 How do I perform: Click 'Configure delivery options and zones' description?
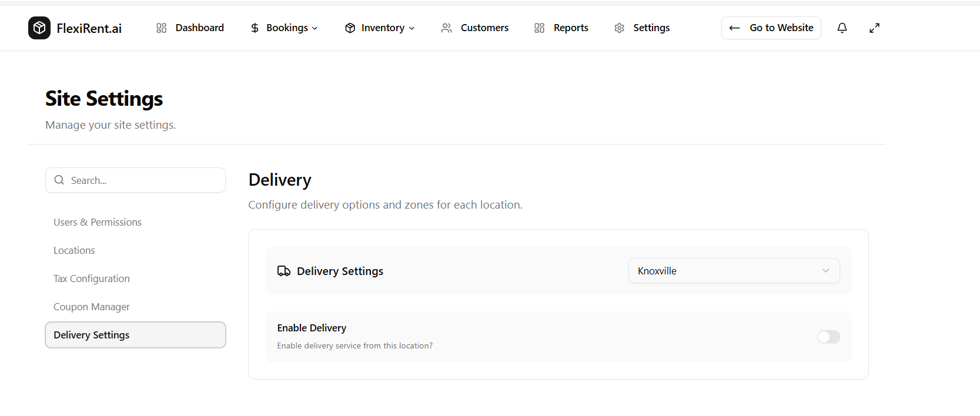385,204
